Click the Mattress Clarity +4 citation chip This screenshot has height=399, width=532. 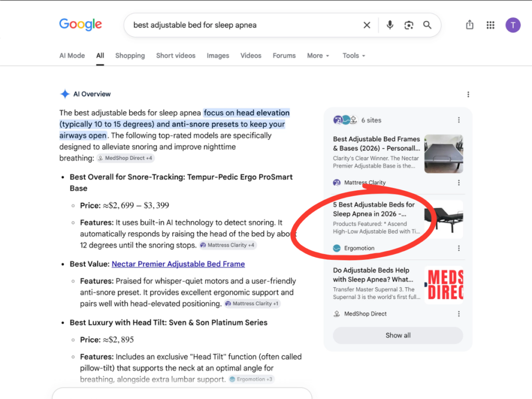click(x=228, y=245)
